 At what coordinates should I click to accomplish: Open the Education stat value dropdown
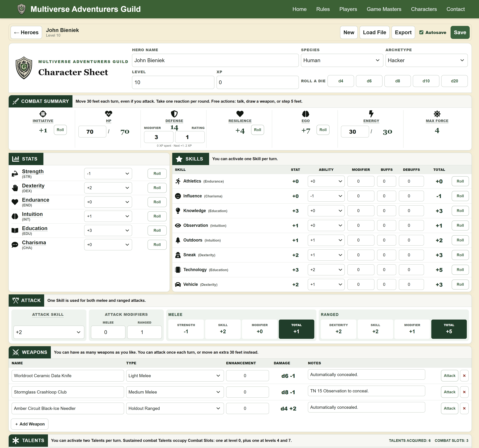click(x=108, y=230)
